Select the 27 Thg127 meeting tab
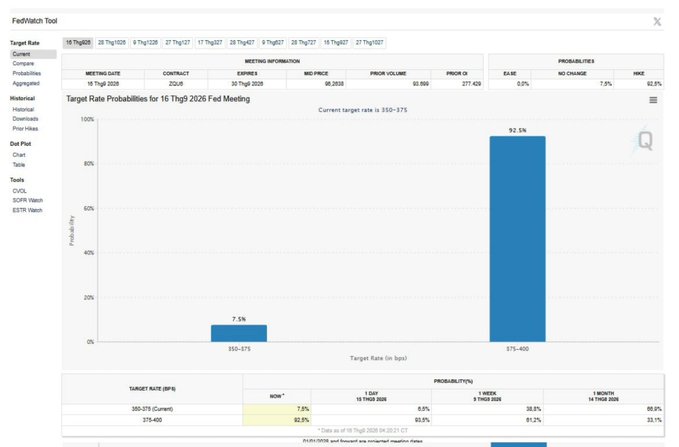 point(178,42)
